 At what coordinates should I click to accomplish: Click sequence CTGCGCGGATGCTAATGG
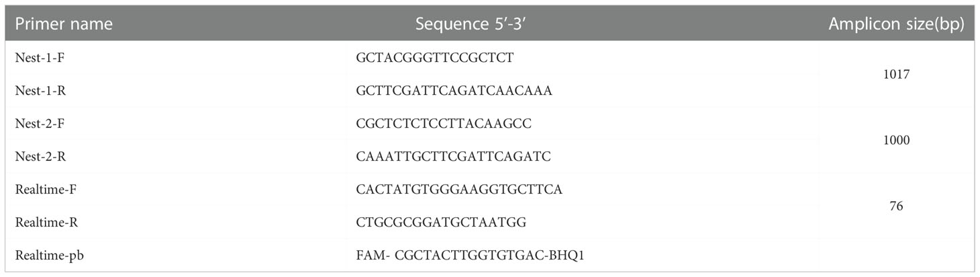click(442, 223)
